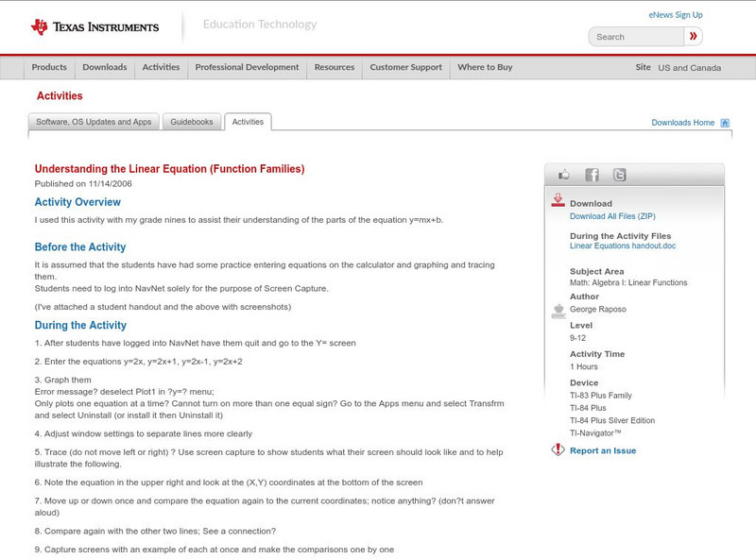Go to Downloads Home link
The height and width of the screenshot is (559, 756).
coord(682,123)
